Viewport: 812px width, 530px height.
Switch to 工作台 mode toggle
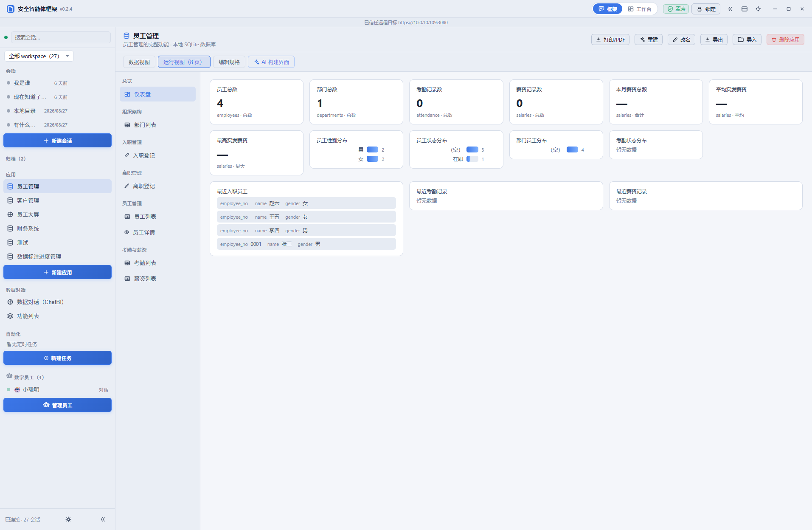tap(639, 9)
